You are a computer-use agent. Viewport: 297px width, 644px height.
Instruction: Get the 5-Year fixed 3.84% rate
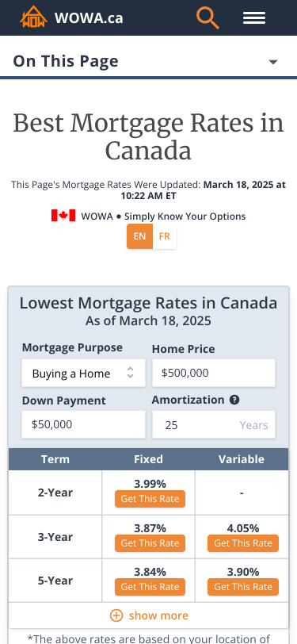point(150,587)
